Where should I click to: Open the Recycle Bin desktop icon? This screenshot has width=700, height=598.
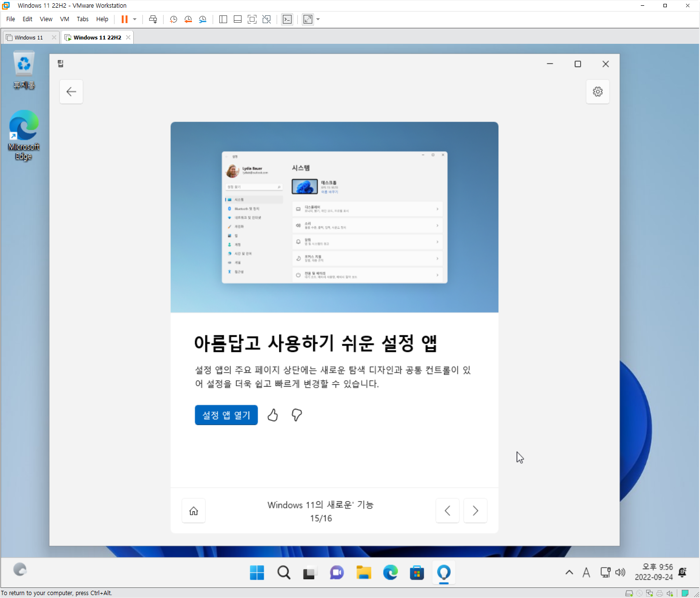pyautogui.click(x=24, y=71)
